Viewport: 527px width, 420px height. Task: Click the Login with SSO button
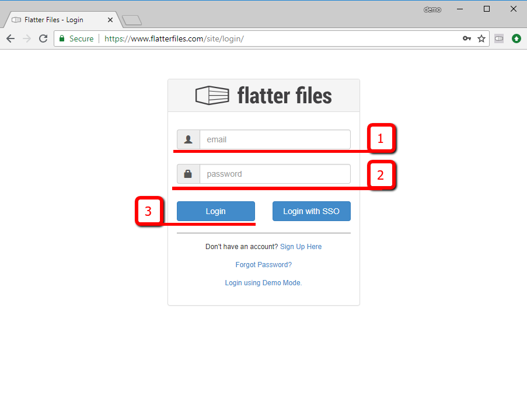[312, 211]
